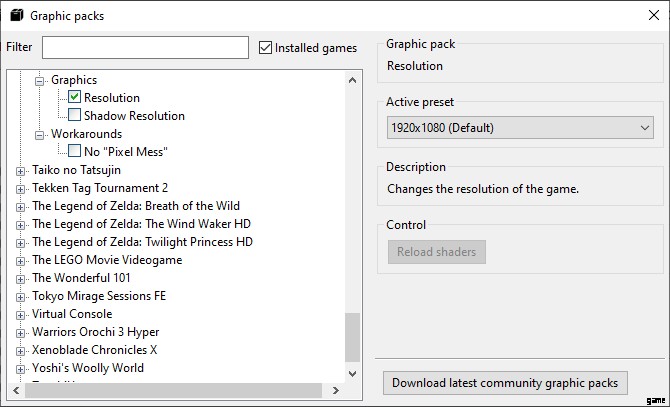Select Virtual Console entry

[x=72, y=313]
